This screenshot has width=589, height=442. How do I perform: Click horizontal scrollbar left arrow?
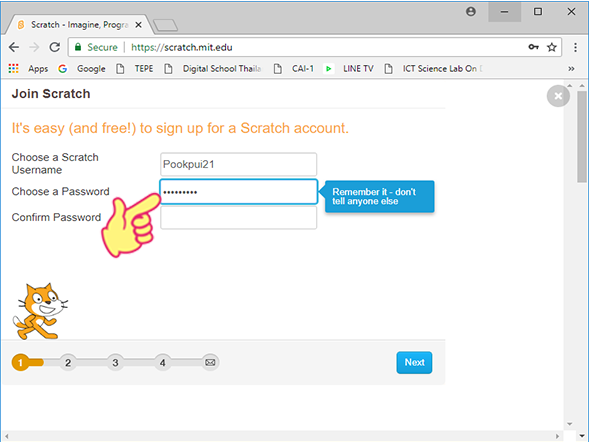click(6, 436)
